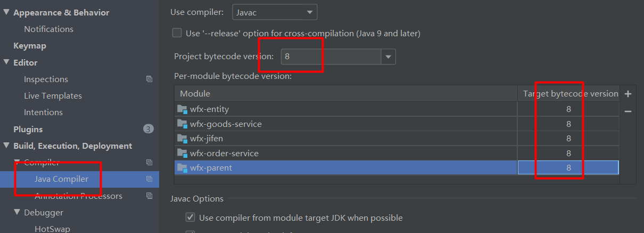Open the Plugins settings page

28,129
